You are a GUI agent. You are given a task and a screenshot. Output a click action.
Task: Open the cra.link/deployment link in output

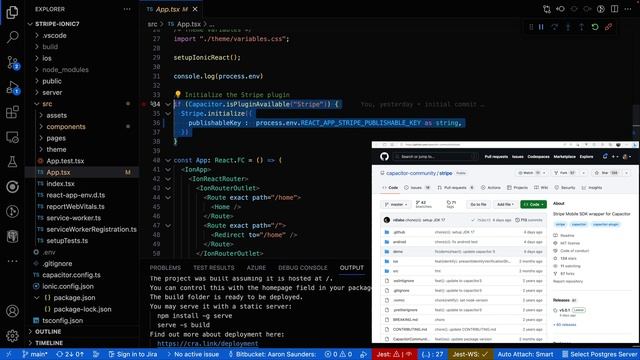[x=207, y=344]
